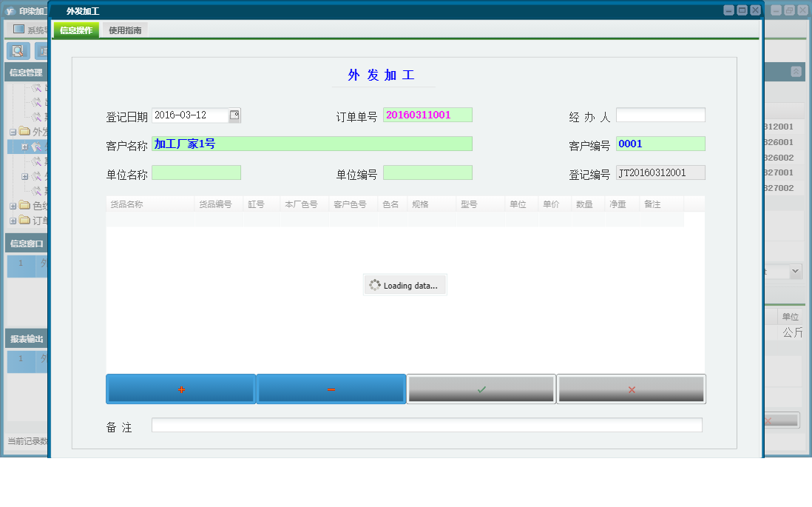
Task: Cancel with the red X button
Action: [632, 389]
